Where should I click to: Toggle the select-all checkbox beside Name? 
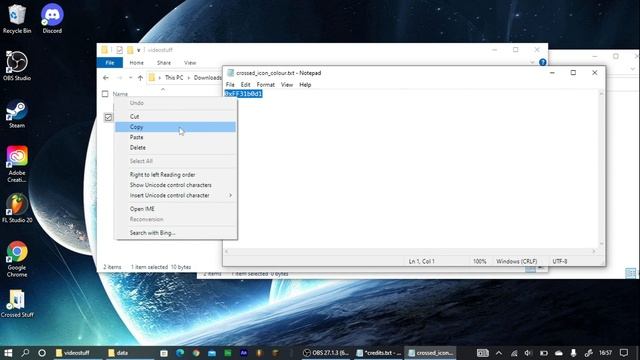[x=105, y=94]
